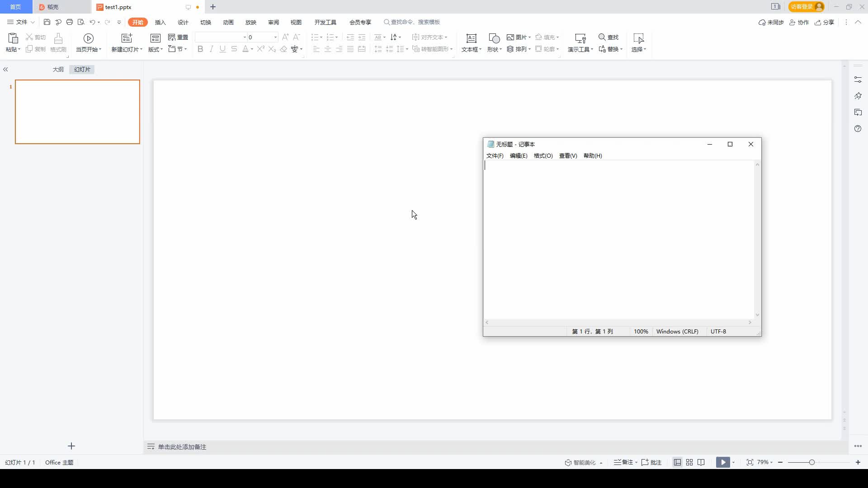Open Notepad 文件(F) menu
The width and height of the screenshot is (868, 488).
pyautogui.click(x=495, y=156)
